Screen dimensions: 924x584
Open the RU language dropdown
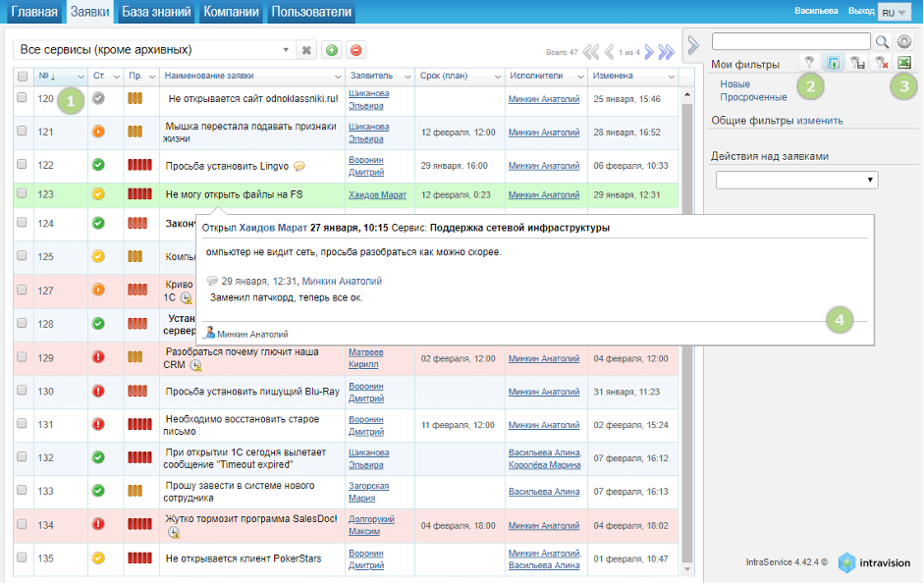896,12
